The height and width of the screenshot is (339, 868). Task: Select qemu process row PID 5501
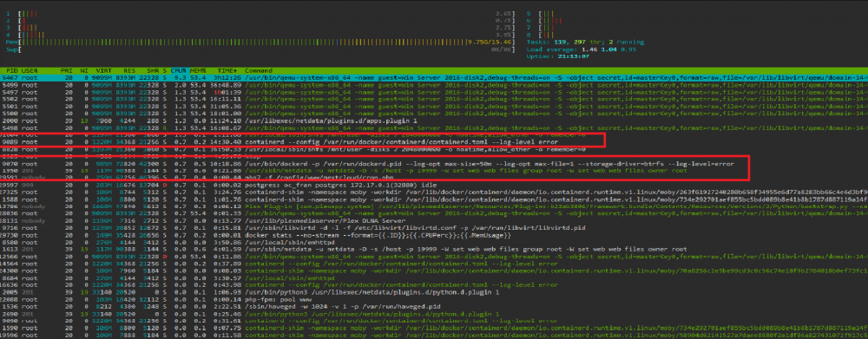tap(434, 107)
